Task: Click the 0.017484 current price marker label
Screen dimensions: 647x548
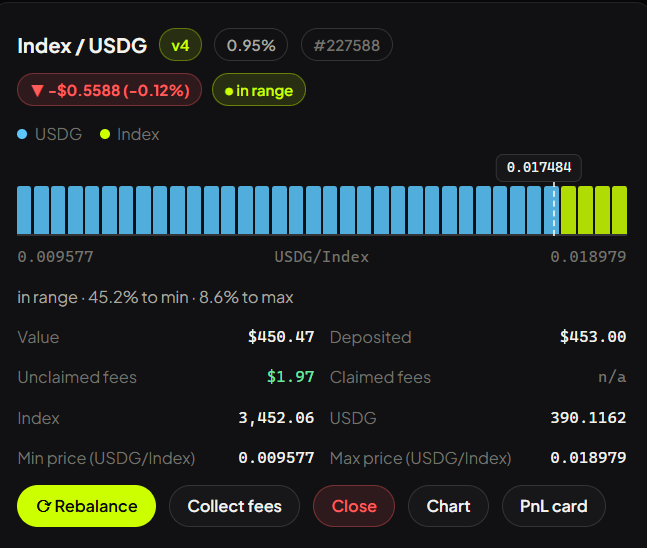Action: (539, 168)
